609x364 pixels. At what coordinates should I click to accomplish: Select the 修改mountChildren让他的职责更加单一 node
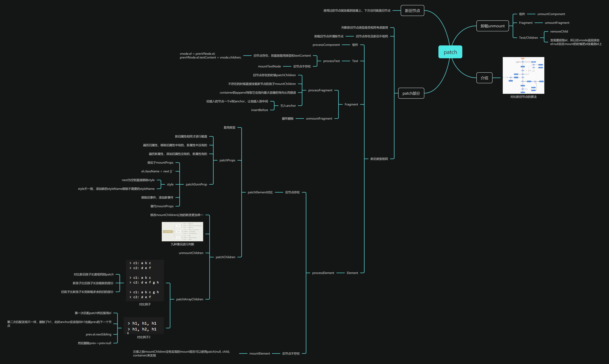click(x=177, y=215)
